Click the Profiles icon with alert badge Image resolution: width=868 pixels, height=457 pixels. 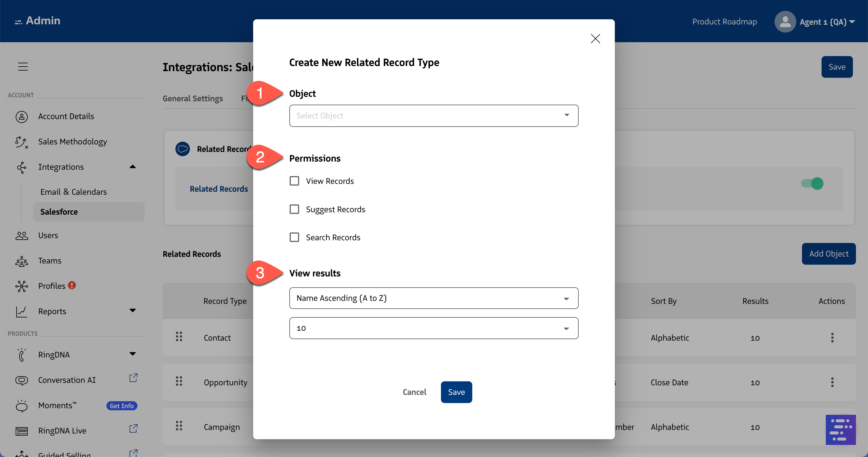click(22, 286)
